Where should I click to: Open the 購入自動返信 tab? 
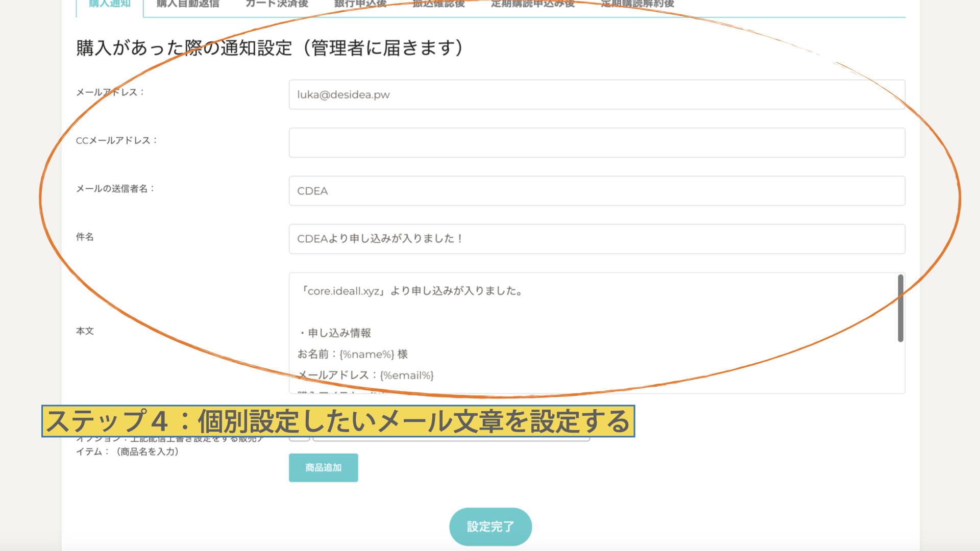[188, 5]
